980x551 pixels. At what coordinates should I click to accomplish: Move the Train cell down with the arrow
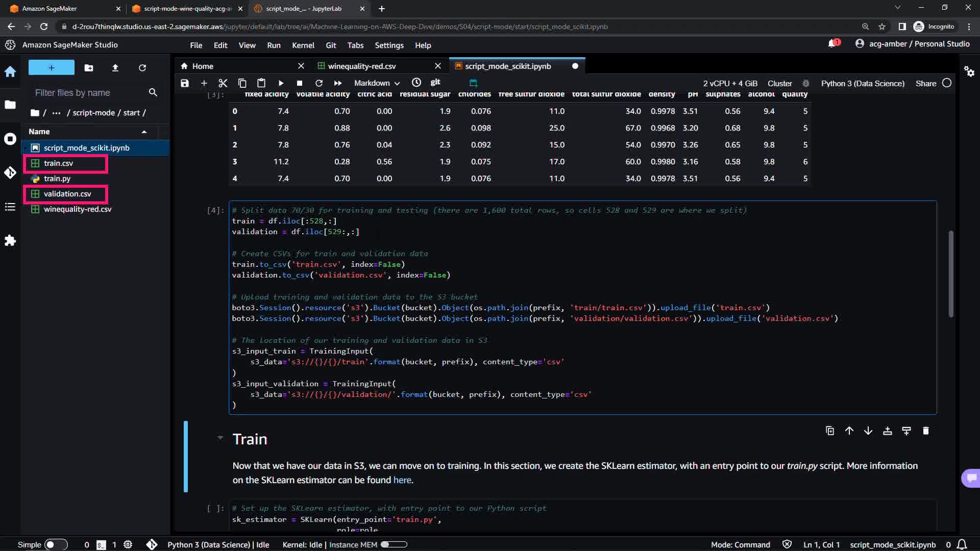pyautogui.click(x=868, y=431)
